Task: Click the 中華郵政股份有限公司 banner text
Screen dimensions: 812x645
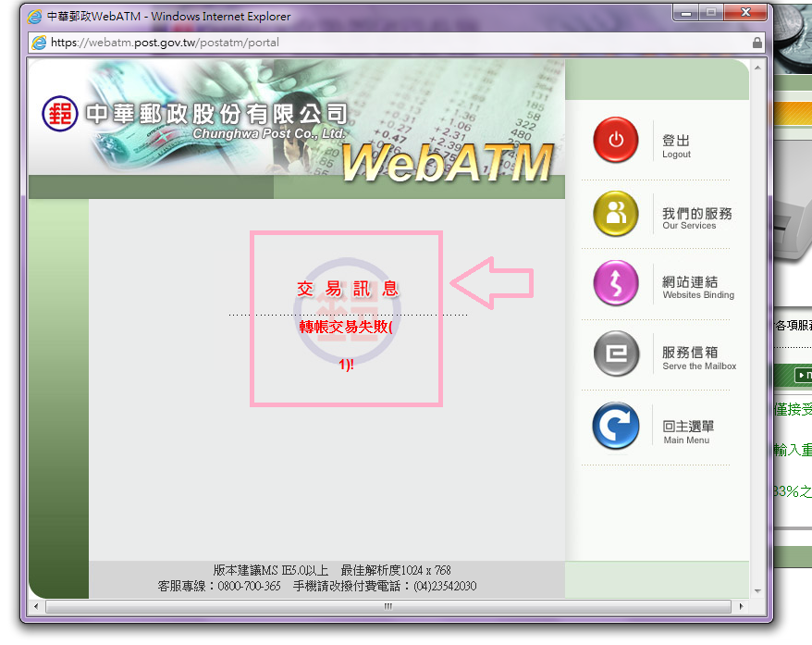Action: point(216,114)
